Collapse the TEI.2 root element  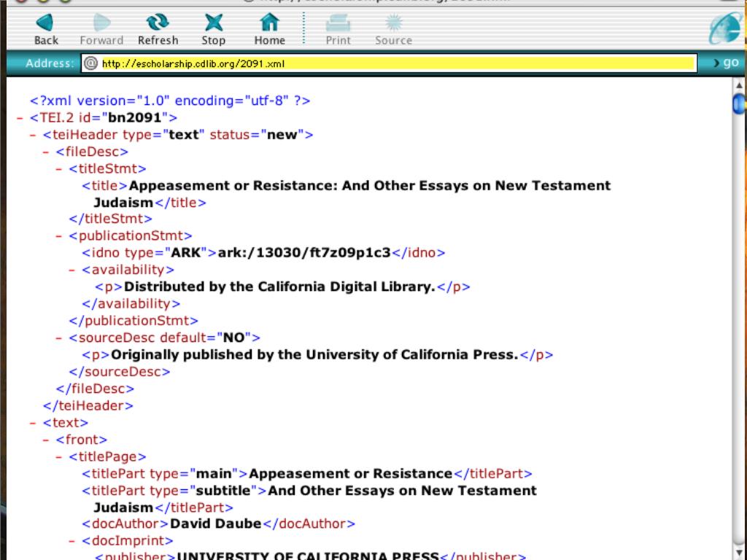tap(20, 117)
